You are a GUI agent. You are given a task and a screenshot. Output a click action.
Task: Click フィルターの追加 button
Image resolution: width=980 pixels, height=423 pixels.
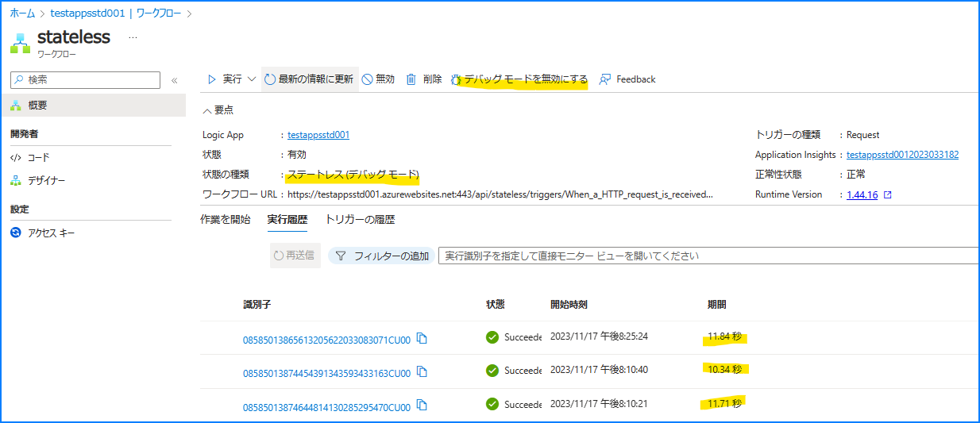[381, 256]
